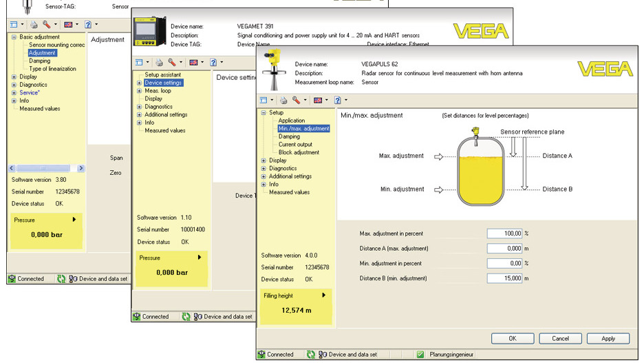Click the Apply button
This screenshot has height=363, width=644.
coord(608,338)
